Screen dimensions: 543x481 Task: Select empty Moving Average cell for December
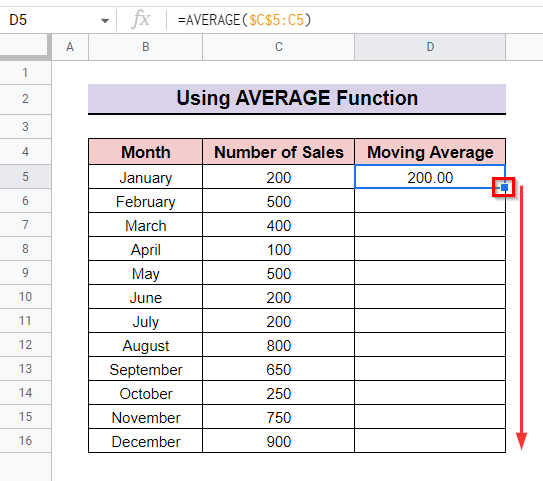[430, 441]
